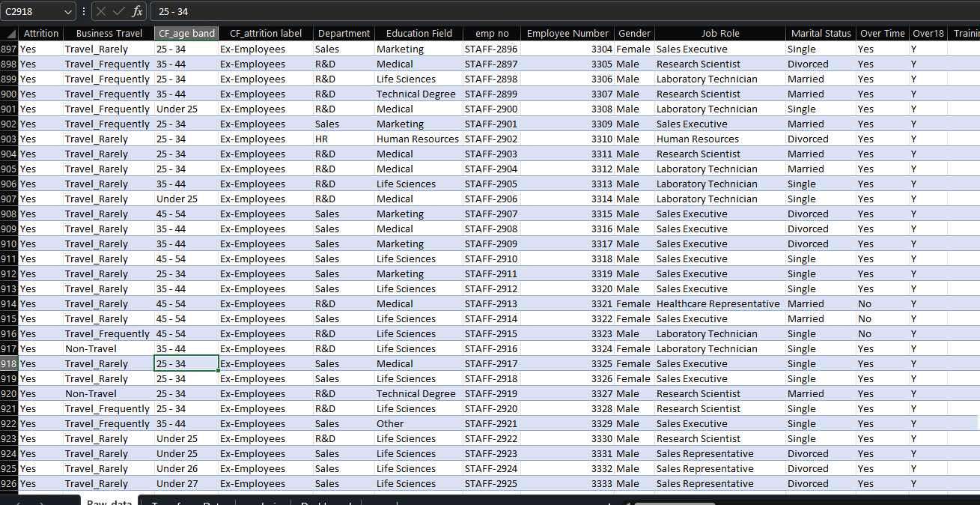
Task: Select the Gender column header
Action: pyautogui.click(x=633, y=33)
